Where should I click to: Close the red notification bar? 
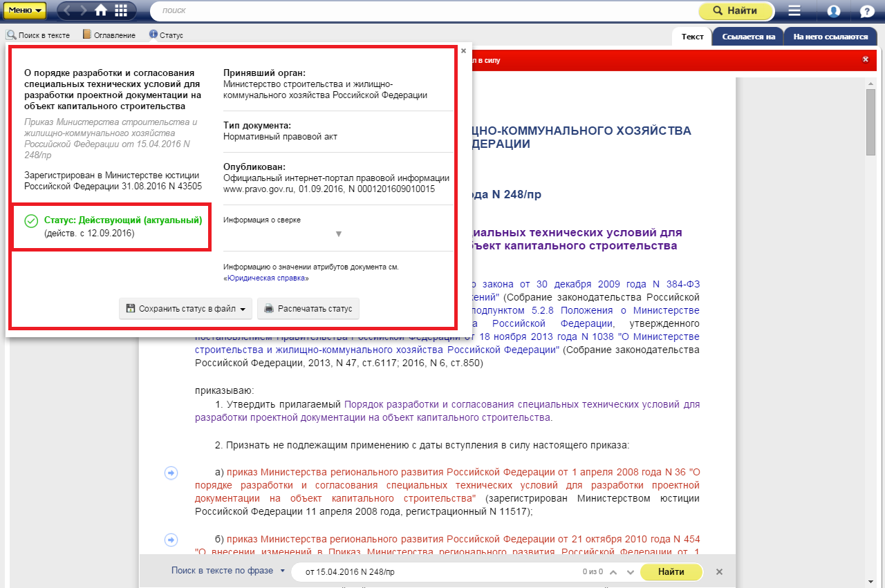[x=865, y=59]
